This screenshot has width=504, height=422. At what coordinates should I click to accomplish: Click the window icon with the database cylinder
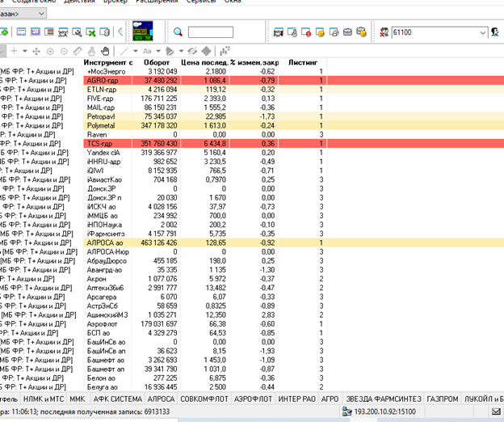tap(105, 32)
